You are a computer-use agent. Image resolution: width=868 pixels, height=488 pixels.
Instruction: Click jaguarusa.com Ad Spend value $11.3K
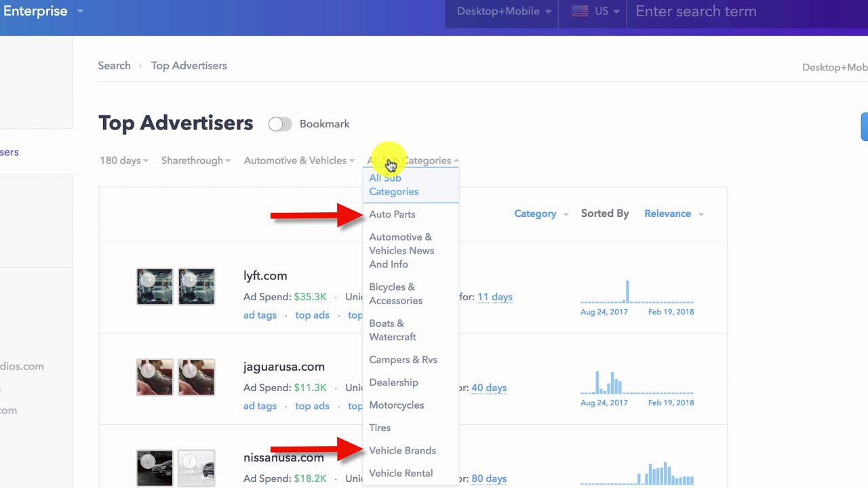click(x=311, y=388)
